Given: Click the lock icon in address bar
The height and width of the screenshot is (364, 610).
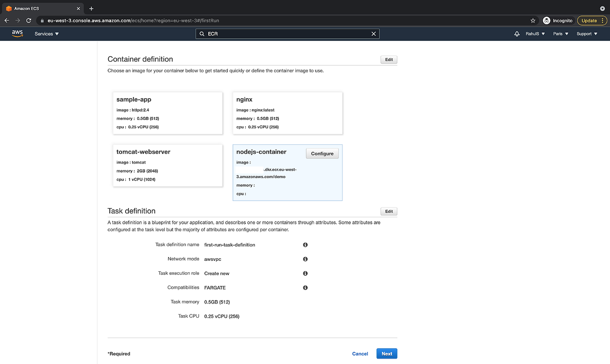Looking at the screenshot, I should pos(42,20).
